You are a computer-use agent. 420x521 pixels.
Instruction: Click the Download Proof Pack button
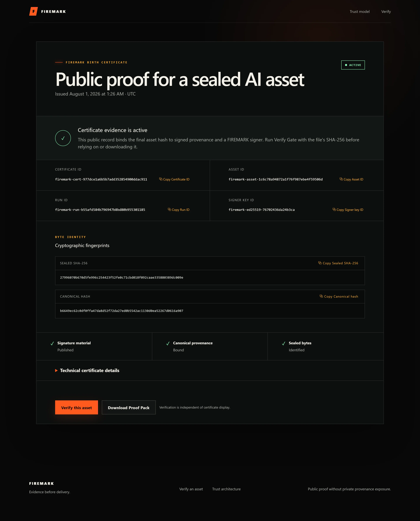click(x=129, y=407)
